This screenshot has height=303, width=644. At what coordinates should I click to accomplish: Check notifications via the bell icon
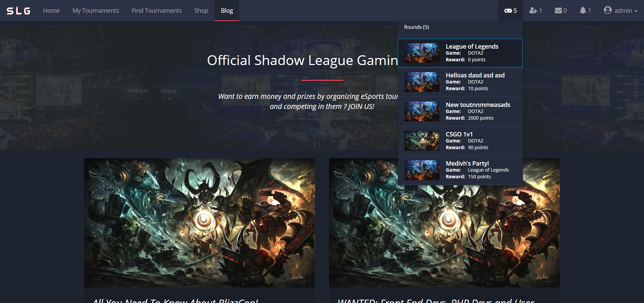(584, 10)
